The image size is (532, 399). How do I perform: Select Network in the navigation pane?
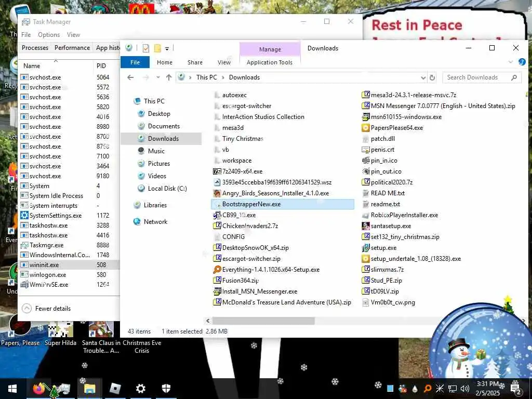coord(155,221)
